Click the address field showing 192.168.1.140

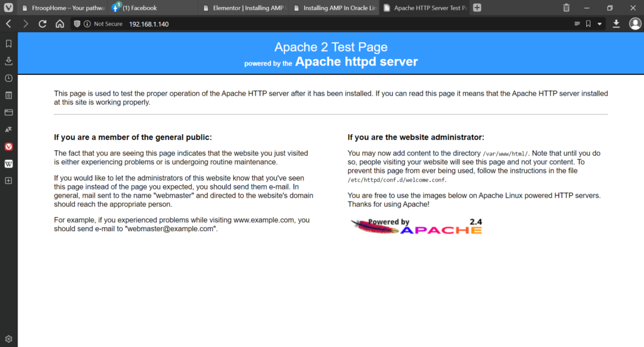[x=148, y=24]
